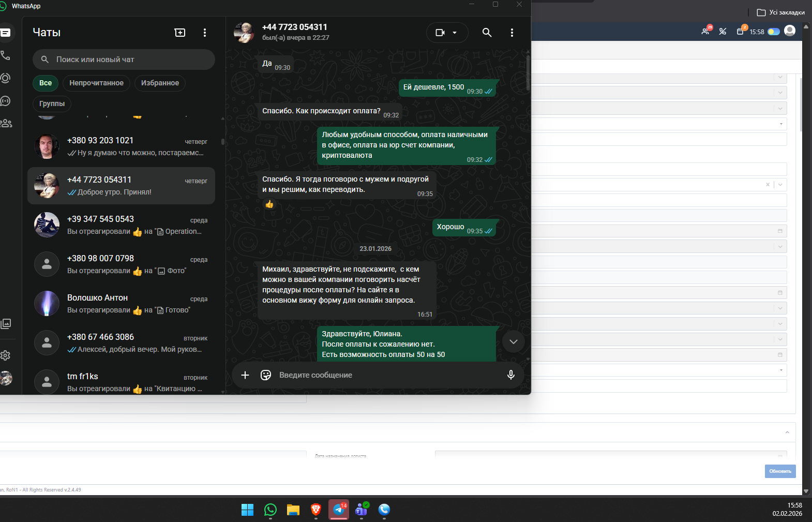Open WhatsApp settings gear icon
Viewport: 812px width, 522px height.
click(x=5, y=355)
